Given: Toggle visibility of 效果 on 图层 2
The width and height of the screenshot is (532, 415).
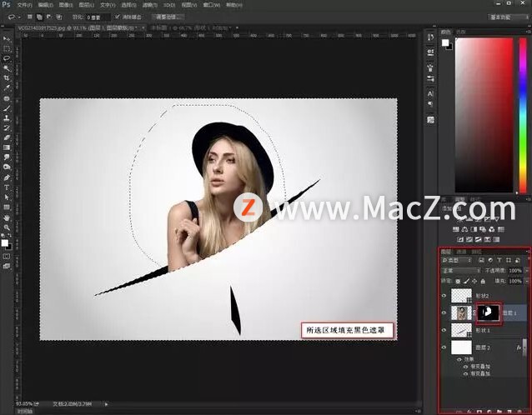Looking at the screenshot, I should 459,359.
